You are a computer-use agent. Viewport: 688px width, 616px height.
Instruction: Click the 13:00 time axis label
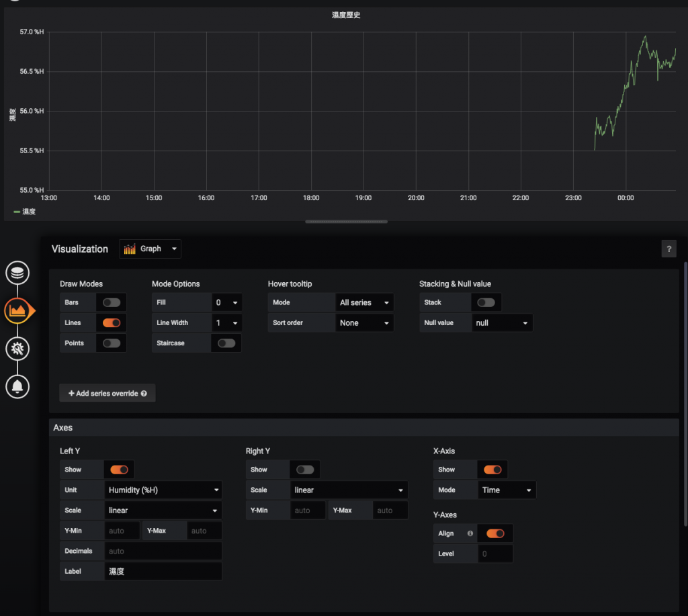[48, 198]
